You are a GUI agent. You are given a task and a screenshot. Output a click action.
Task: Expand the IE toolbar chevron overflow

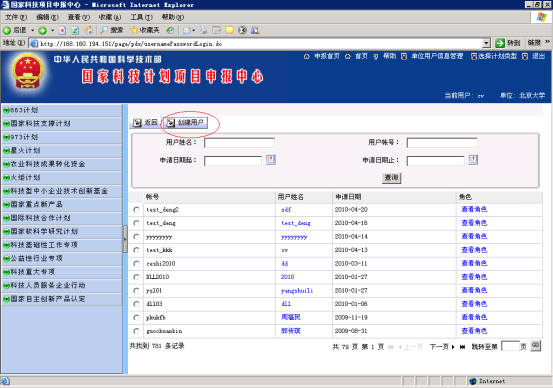pos(547,42)
